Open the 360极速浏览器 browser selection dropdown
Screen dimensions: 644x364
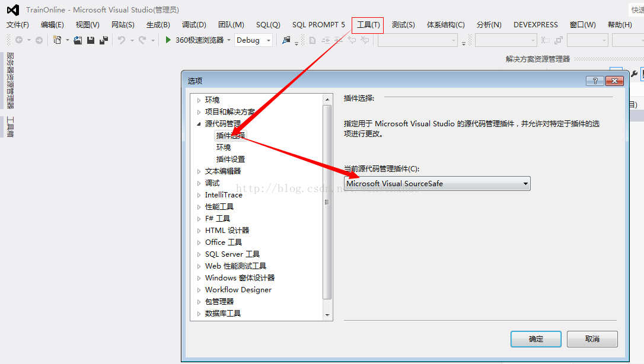(x=229, y=40)
